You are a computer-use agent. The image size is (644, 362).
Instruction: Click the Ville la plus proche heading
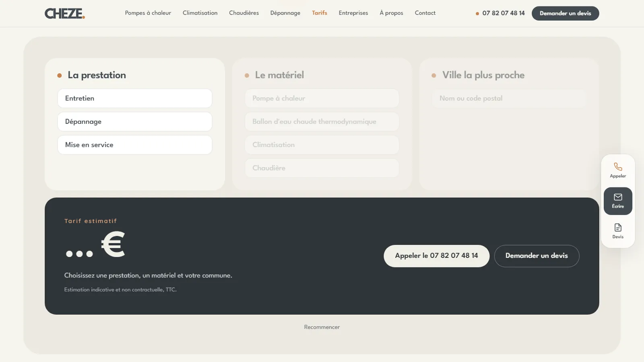483,75
